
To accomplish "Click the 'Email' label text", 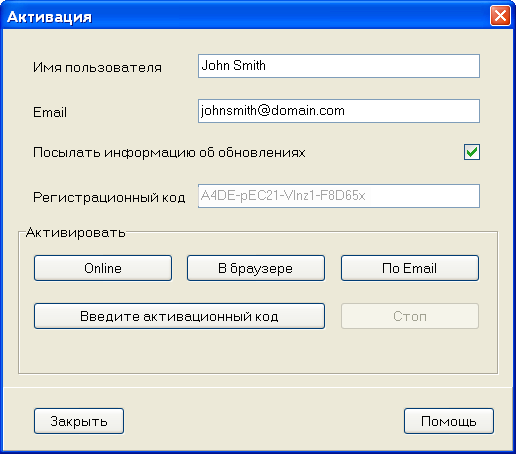I will [x=50, y=112].
